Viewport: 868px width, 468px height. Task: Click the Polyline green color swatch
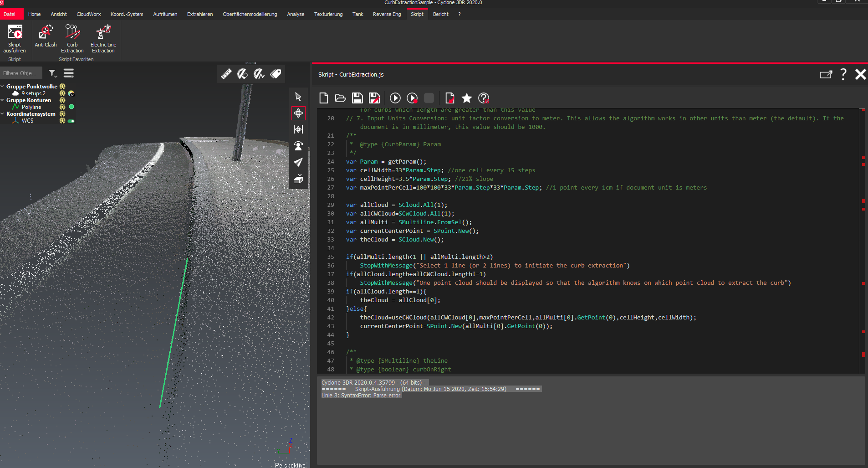71,107
